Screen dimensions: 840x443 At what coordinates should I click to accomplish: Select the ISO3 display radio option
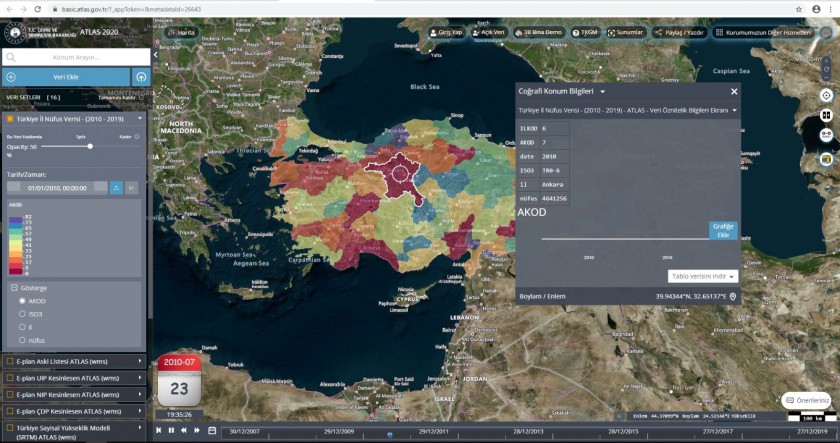22,313
